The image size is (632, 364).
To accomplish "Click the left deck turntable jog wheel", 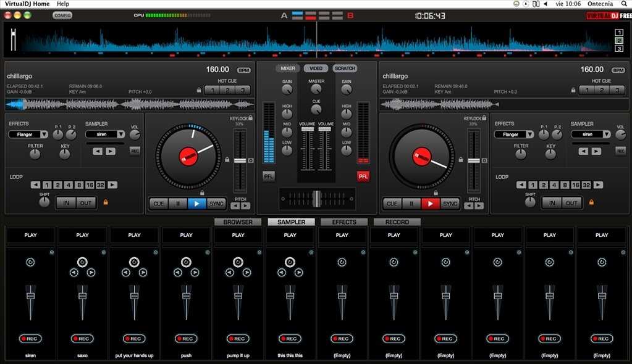I will coord(188,156).
